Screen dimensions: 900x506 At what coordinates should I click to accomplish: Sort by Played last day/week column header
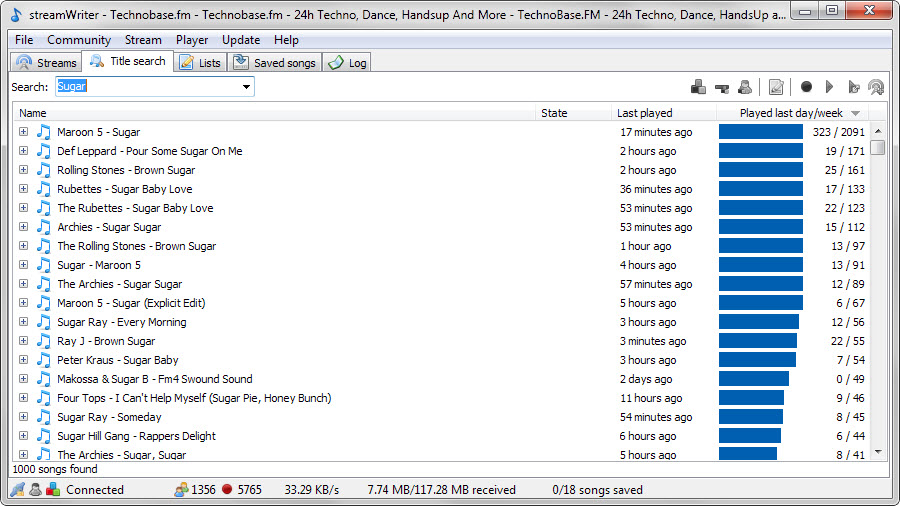[792, 113]
